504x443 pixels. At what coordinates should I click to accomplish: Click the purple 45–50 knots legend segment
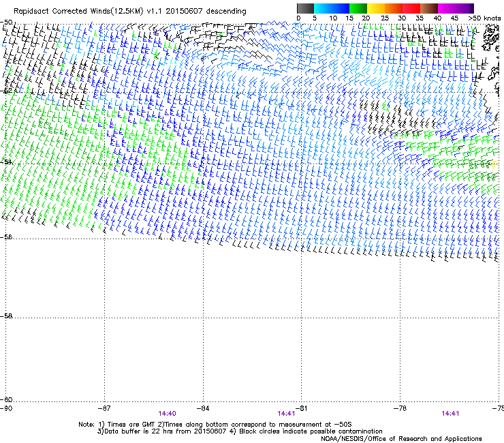(x=464, y=8)
